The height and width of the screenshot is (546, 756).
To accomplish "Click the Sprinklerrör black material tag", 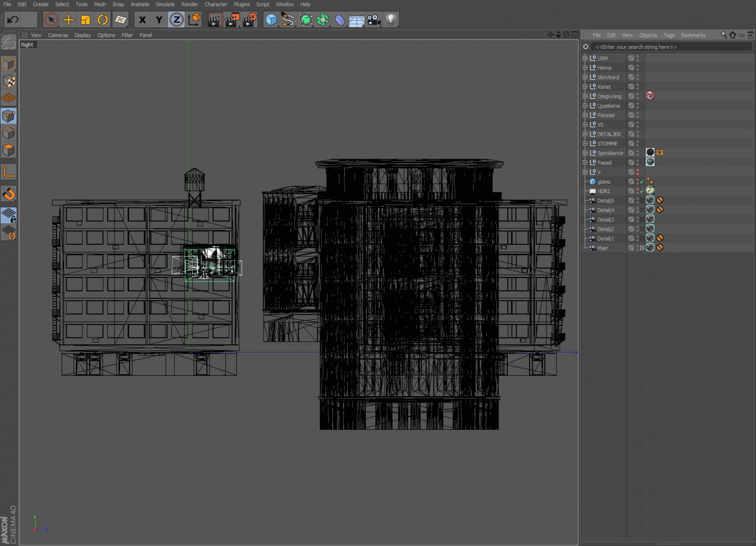I will [650, 152].
